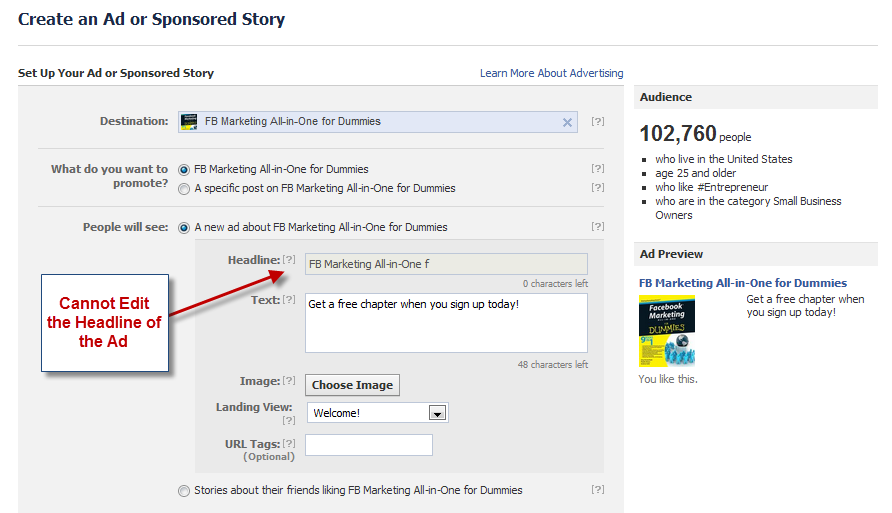Click 'You like this.' text in preview
892x513 pixels.
click(x=668, y=379)
